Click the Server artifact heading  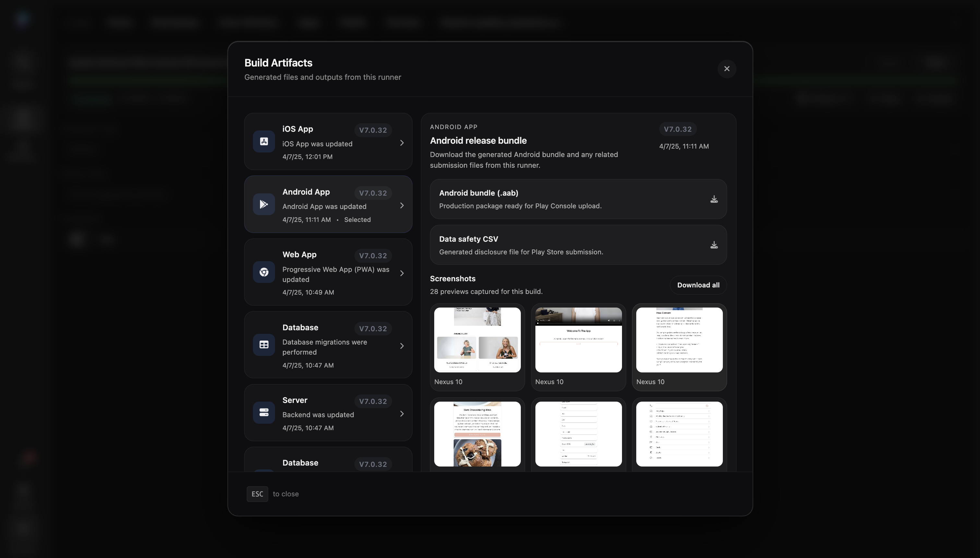pyautogui.click(x=294, y=400)
